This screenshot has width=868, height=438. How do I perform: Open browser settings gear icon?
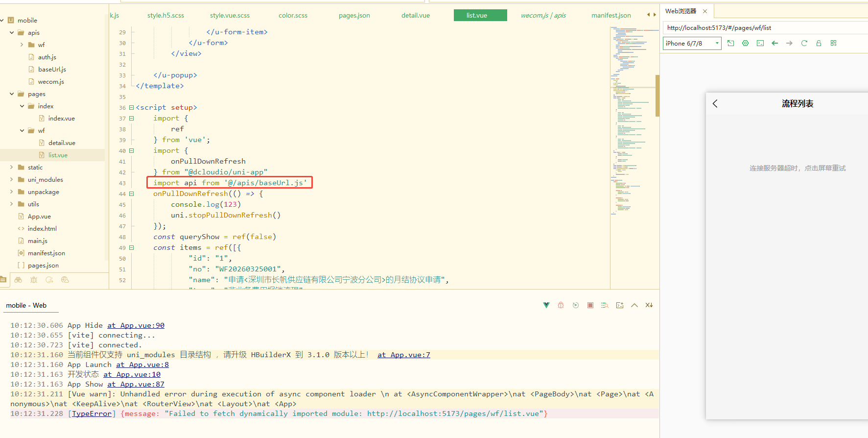coord(745,43)
